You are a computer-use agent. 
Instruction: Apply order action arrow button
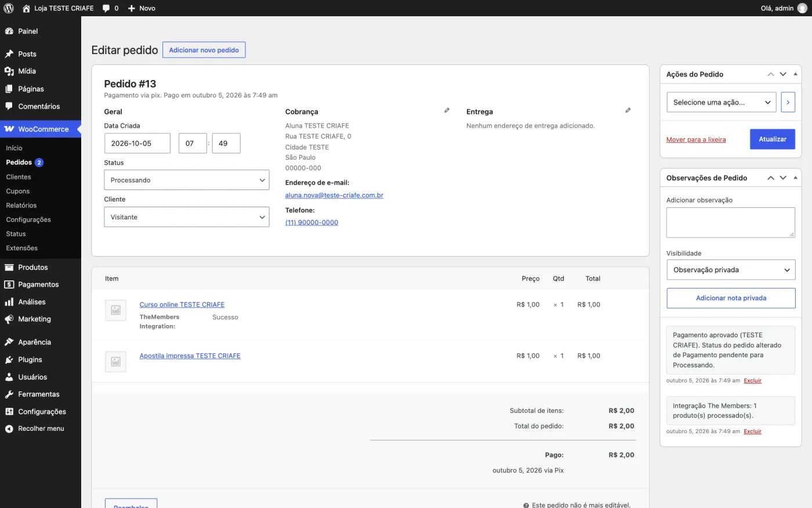click(x=788, y=102)
